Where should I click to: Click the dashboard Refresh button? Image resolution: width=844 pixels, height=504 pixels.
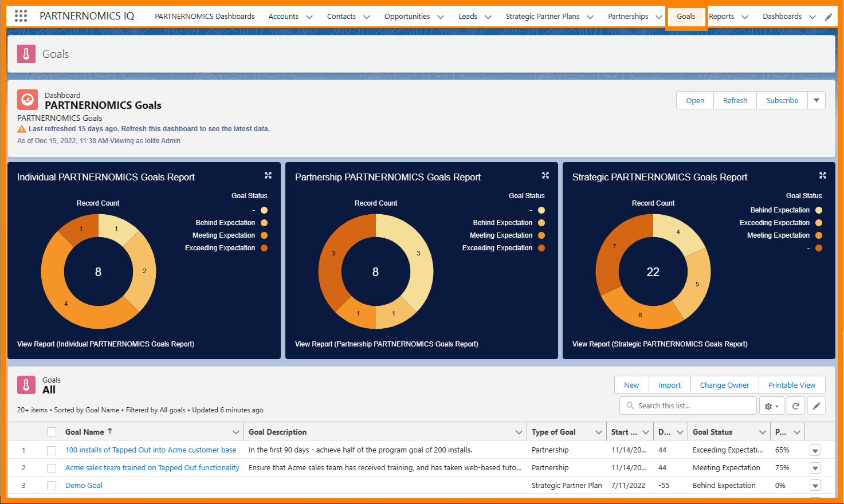735,100
